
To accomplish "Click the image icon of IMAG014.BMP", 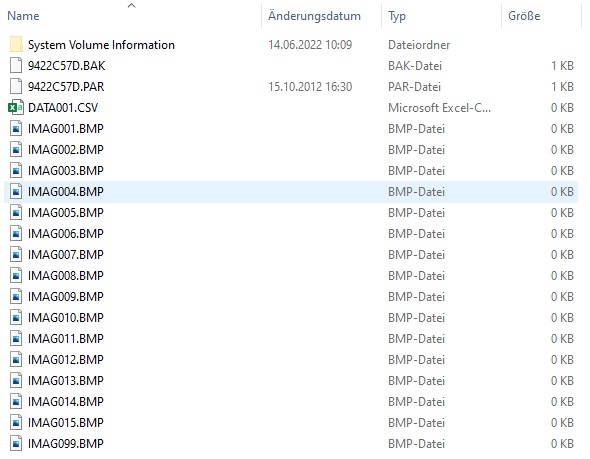I will coord(16,402).
